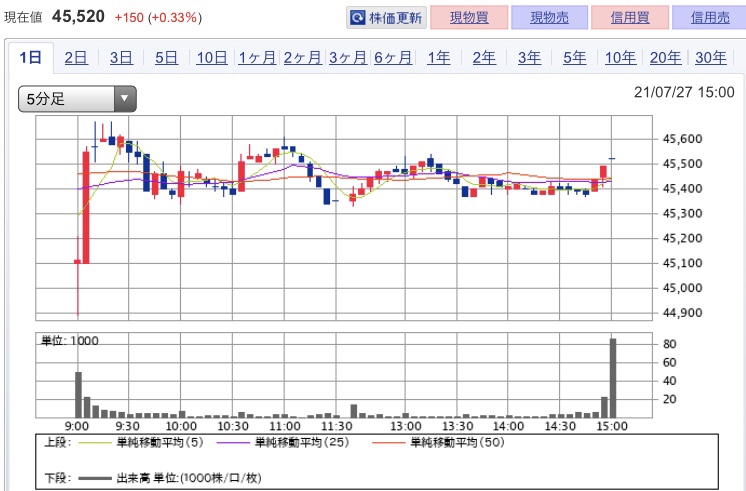Viewport: 746px width, 491px height.
Task: Switch to the 5日 chart period
Action: pyautogui.click(x=167, y=58)
